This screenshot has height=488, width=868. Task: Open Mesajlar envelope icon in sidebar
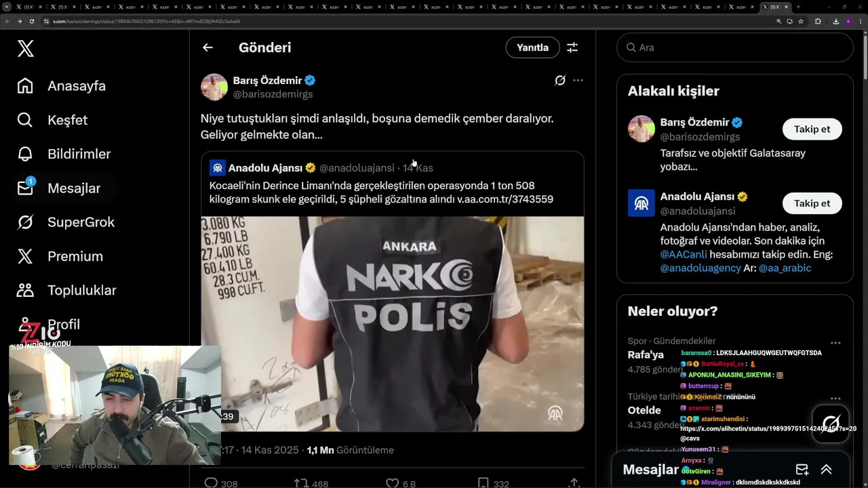coord(25,188)
